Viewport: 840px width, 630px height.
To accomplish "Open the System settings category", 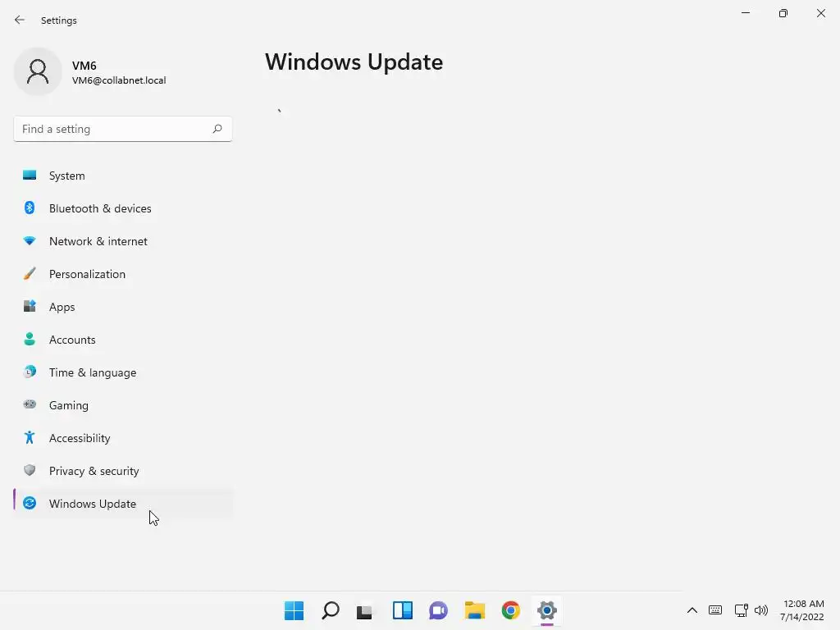I will (123, 176).
